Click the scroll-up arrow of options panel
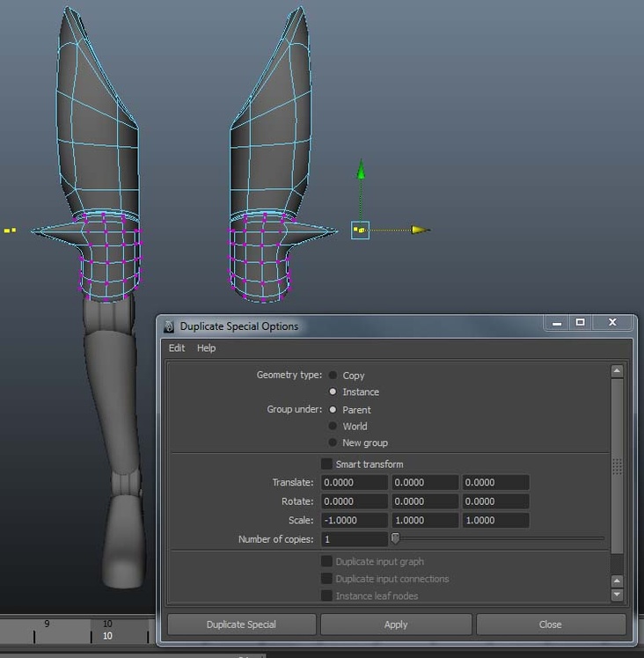Image resolution: width=644 pixels, height=658 pixels. click(x=617, y=372)
